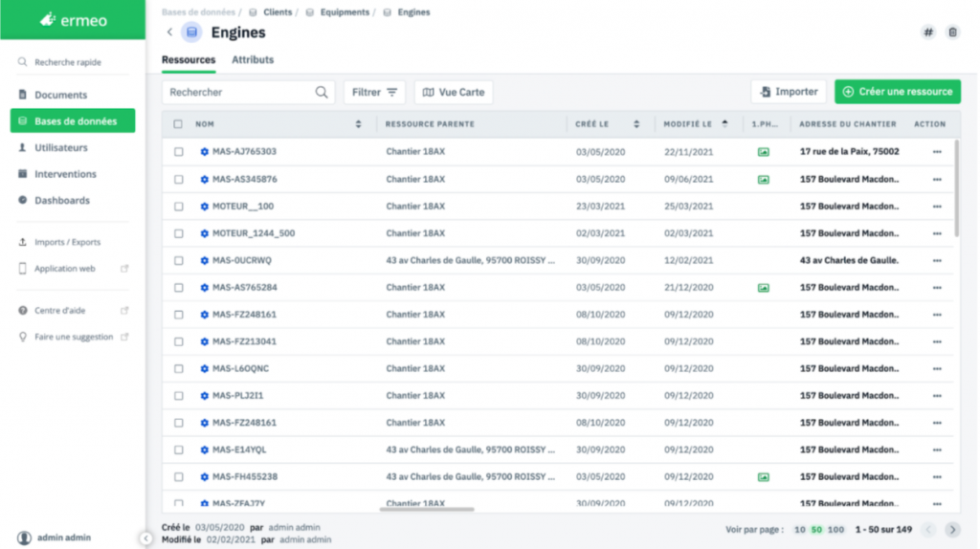
Task: Sort by CRÉÉ LE column arrows
Action: click(x=636, y=124)
